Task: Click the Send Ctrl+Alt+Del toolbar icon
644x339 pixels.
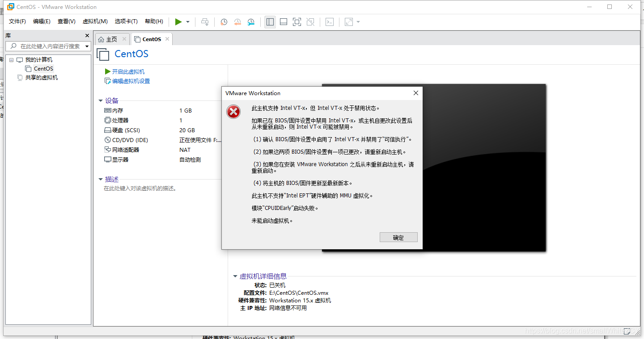Action: pos(205,22)
